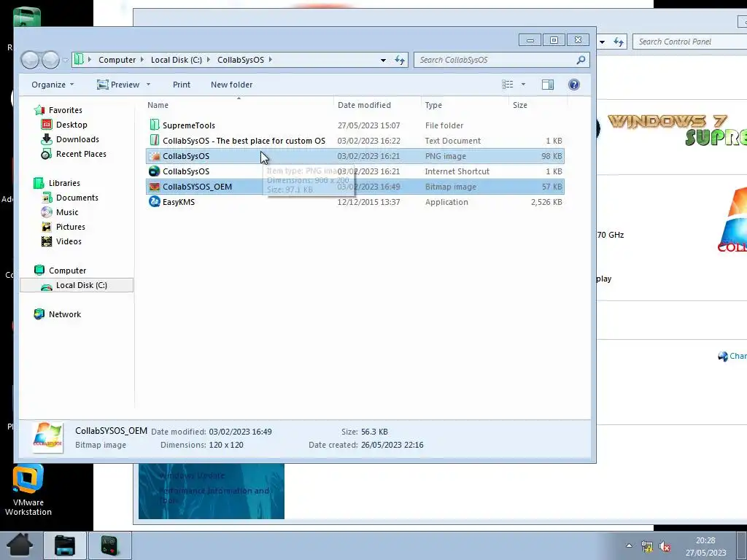Screen dimensions: 747x560
Task: Select the CollabSYSOS_OEM bitmap icon
Action: pyautogui.click(x=155, y=187)
